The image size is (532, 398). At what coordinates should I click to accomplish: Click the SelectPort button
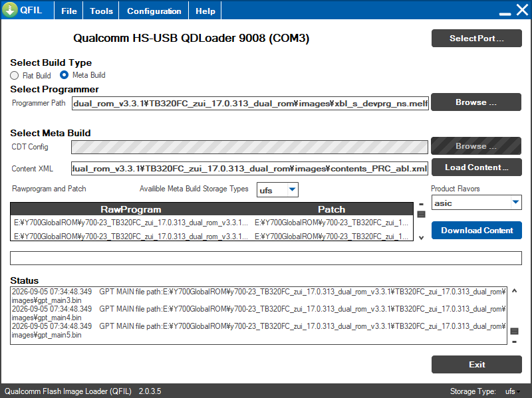[476, 39]
